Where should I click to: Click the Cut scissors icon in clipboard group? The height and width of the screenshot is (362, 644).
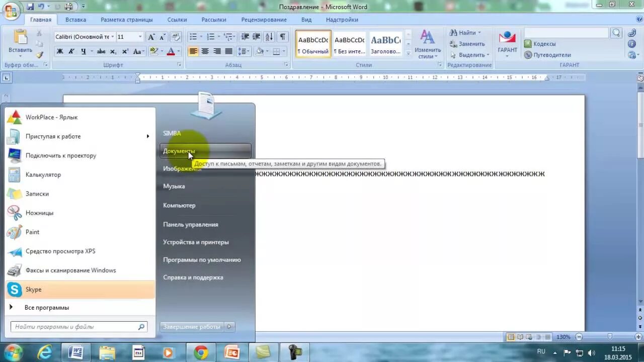click(x=39, y=33)
